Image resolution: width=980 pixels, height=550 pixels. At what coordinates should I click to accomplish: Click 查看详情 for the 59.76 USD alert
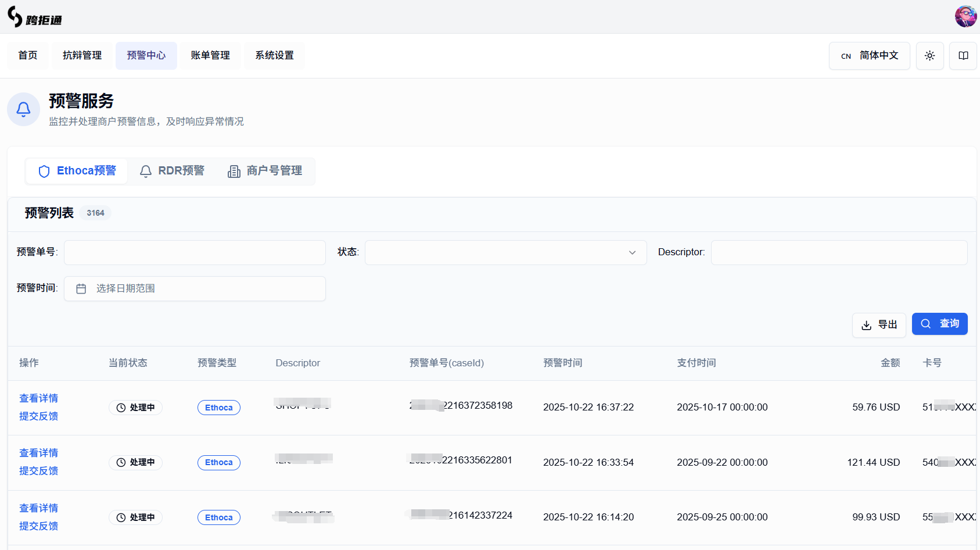(x=38, y=398)
